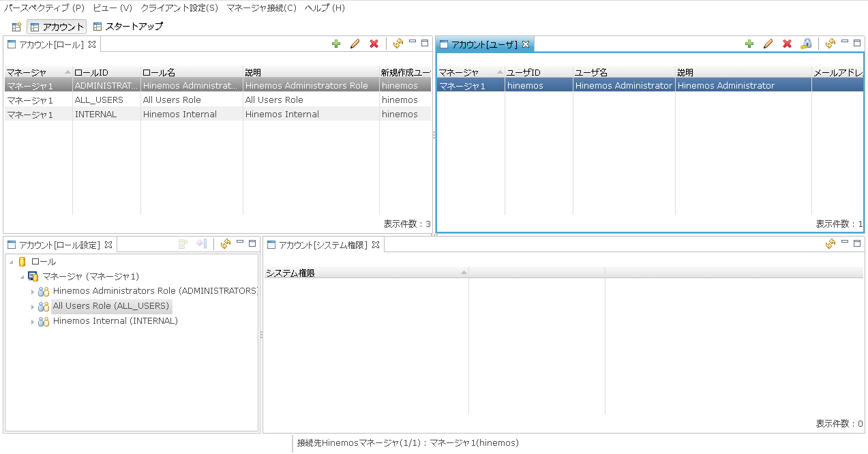Refresh the アカウント[ユーザ] view
This screenshot has width=868, height=454.
(x=830, y=44)
